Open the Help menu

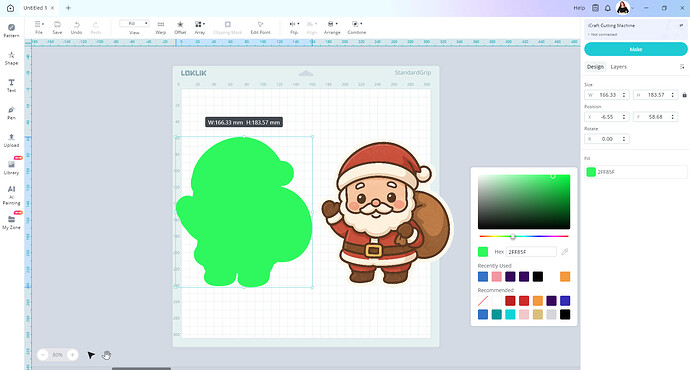579,8
